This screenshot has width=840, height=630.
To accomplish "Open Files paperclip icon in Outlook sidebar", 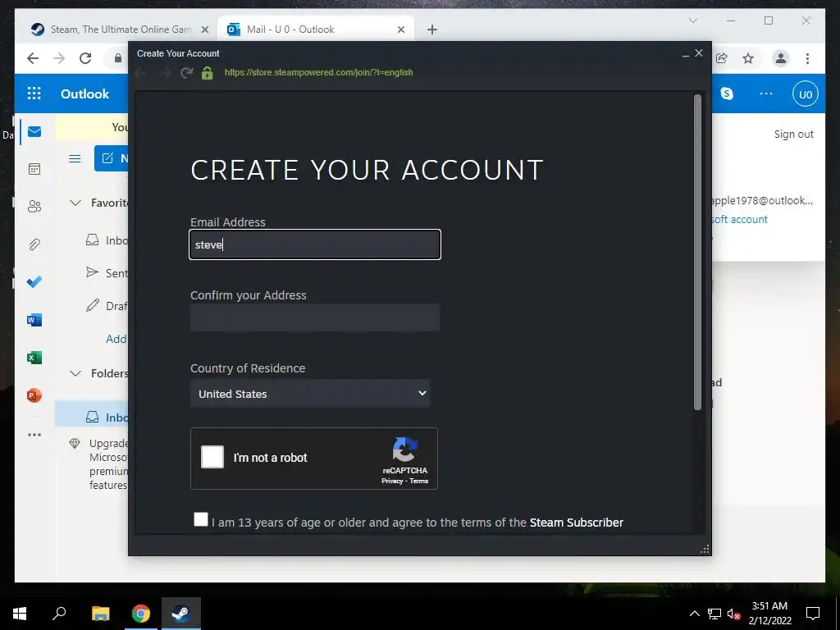I will pyautogui.click(x=34, y=244).
